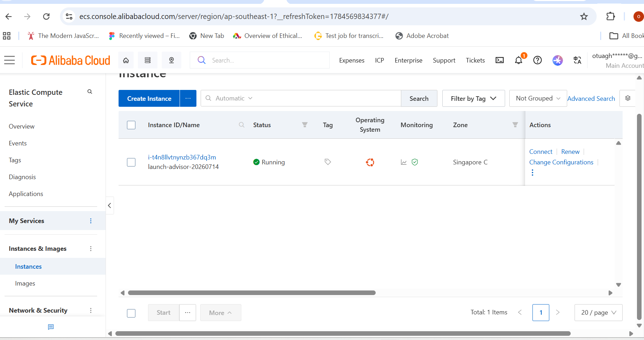Open the resources list icon in header

click(x=148, y=60)
